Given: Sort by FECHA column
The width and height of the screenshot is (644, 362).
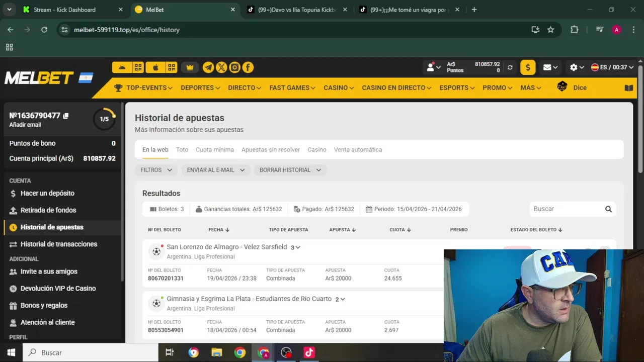Looking at the screenshot, I should [219, 230].
